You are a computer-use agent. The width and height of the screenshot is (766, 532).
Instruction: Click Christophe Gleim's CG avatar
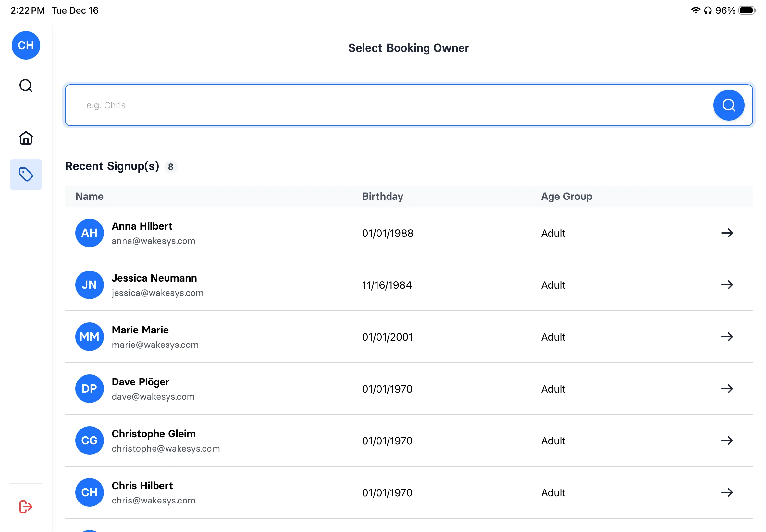tap(89, 440)
